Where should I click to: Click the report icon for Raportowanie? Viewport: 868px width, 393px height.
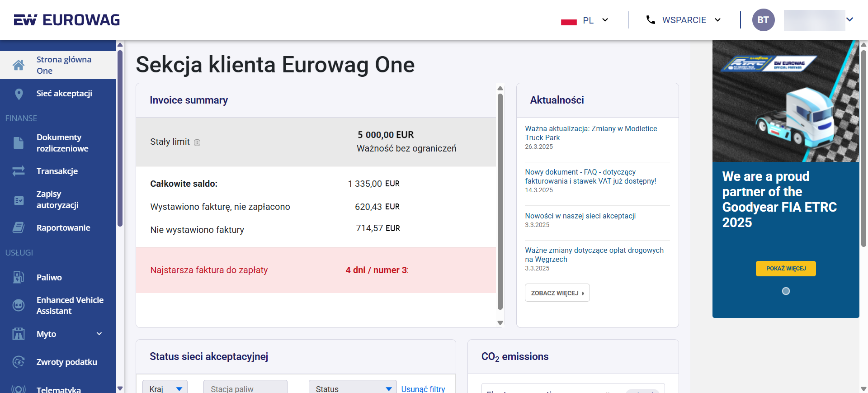click(19, 227)
